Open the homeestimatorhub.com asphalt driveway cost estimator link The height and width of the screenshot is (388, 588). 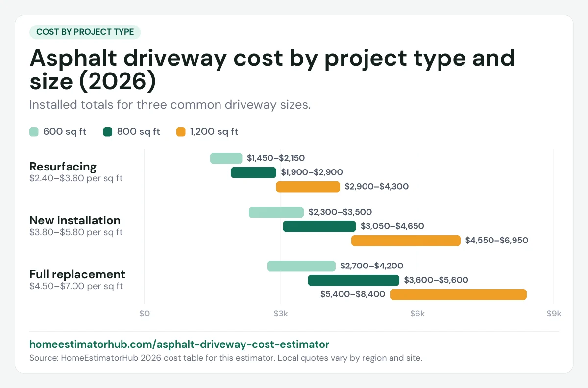coord(179,344)
